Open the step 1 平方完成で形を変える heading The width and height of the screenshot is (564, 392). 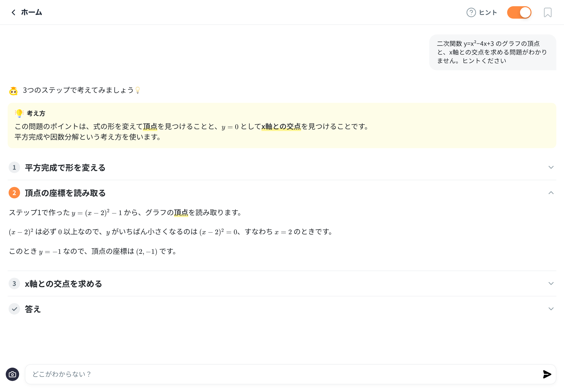(x=65, y=168)
